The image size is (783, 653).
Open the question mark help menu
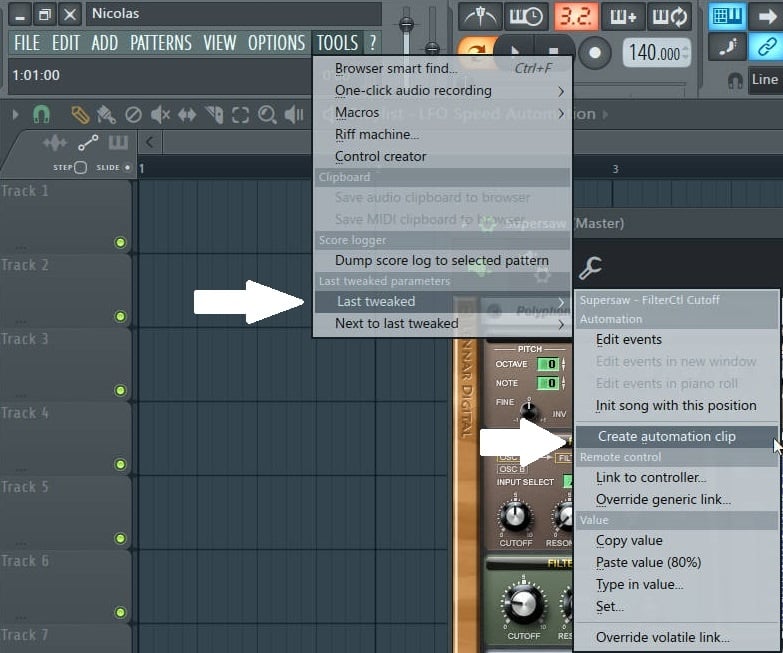tap(373, 43)
